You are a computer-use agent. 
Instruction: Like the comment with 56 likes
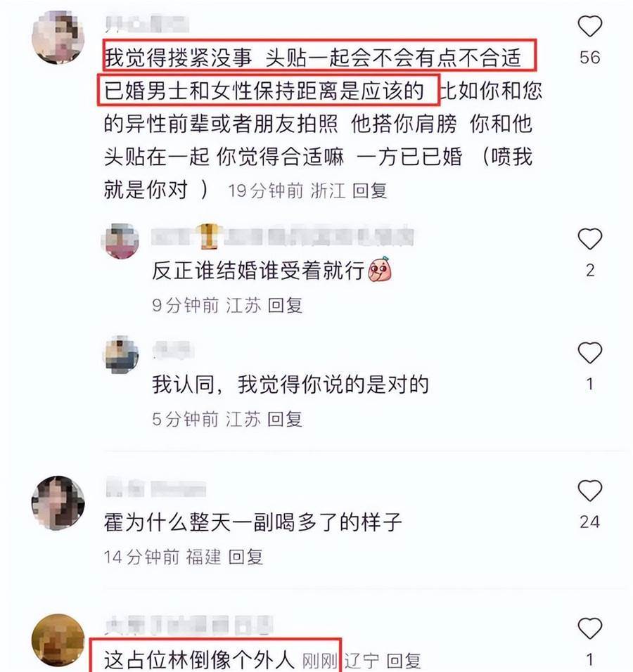click(x=589, y=26)
